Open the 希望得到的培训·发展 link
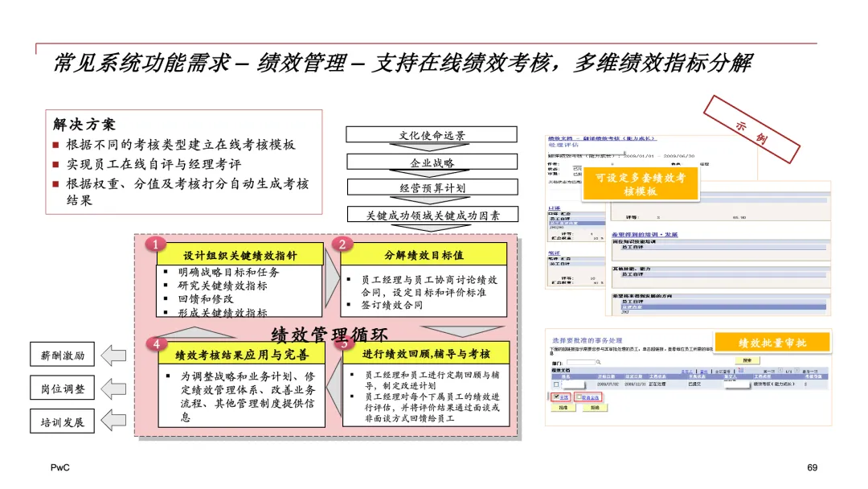The width and height of the screenshot is (868, 489). click(x=645, y=235)
